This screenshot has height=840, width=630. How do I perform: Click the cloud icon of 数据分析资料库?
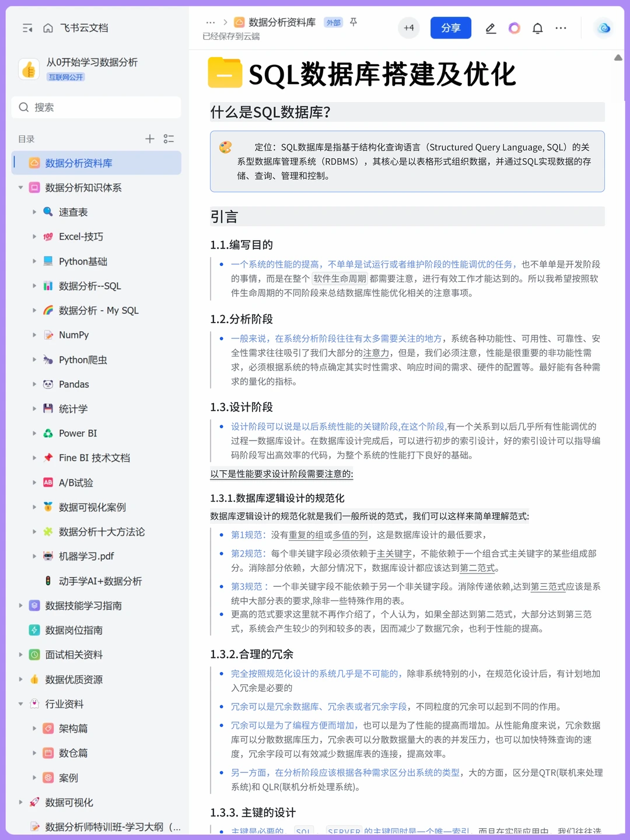click(239, 22)
